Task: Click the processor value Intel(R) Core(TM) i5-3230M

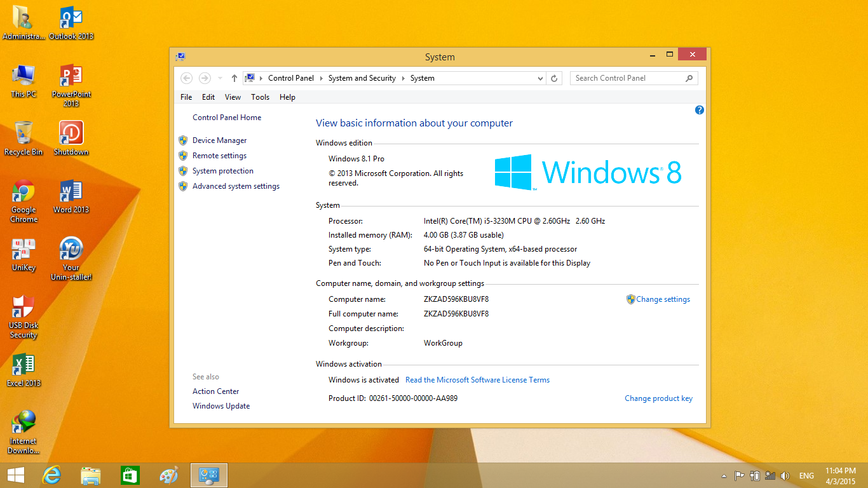Action: [x=515, y=221]
